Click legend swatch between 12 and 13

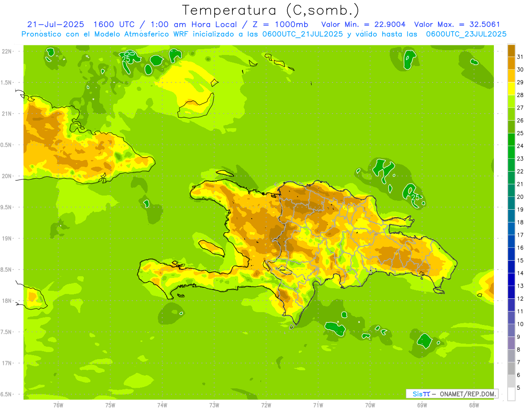(x=511, y=292)
